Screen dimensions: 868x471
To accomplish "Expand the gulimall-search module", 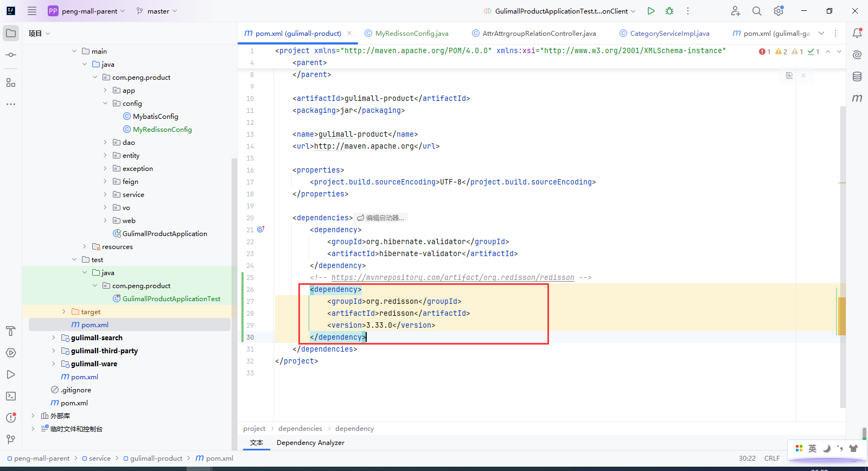I will coord(53,338).
